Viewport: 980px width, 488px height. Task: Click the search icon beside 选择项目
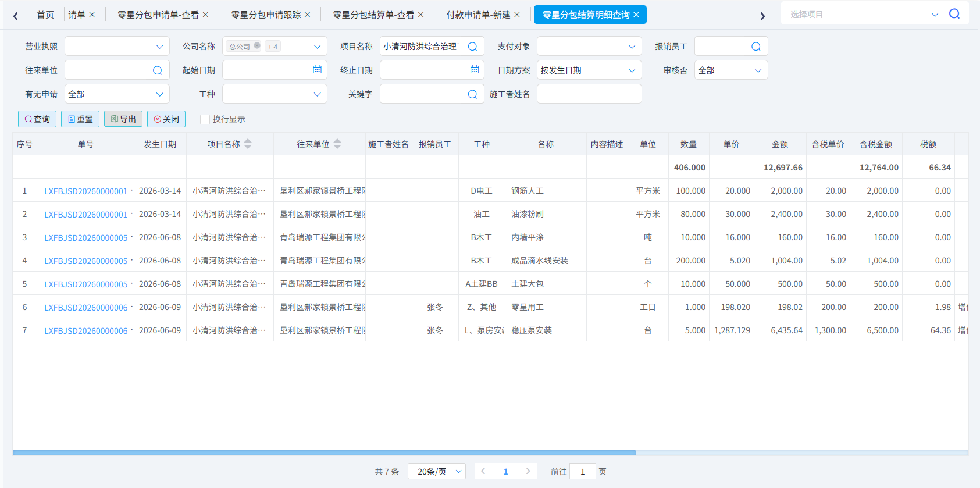954,14
